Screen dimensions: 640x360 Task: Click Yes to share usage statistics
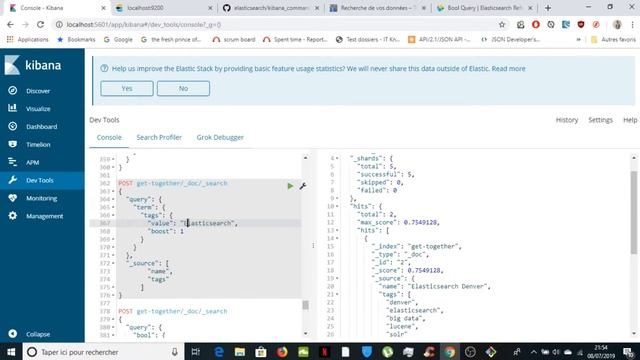(x=127, y=88)
